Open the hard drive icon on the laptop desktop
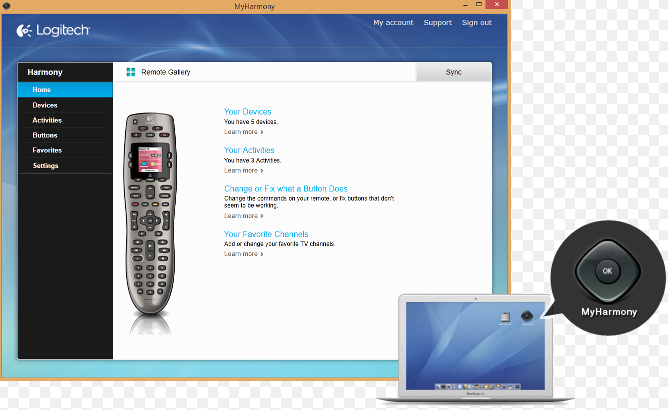The height and width of the screenshot is (410, 668). (x=505, y=318)
